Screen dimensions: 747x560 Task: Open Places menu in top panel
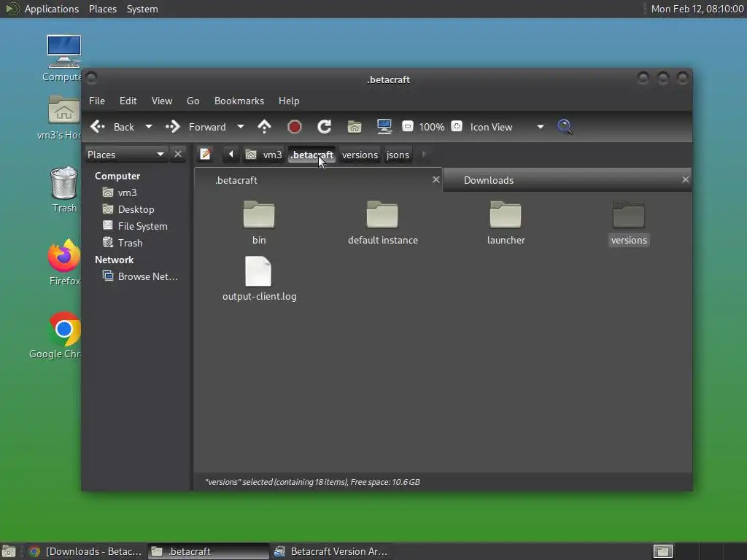102,9
